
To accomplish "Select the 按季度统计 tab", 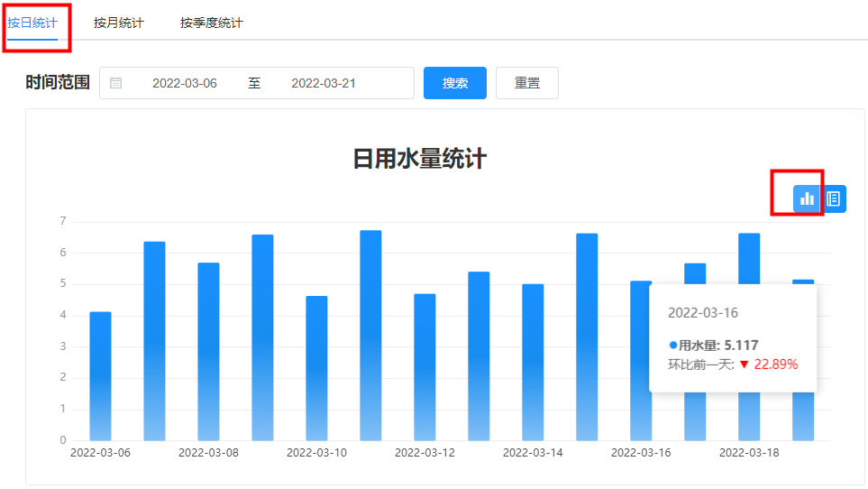I will [212, 23].
